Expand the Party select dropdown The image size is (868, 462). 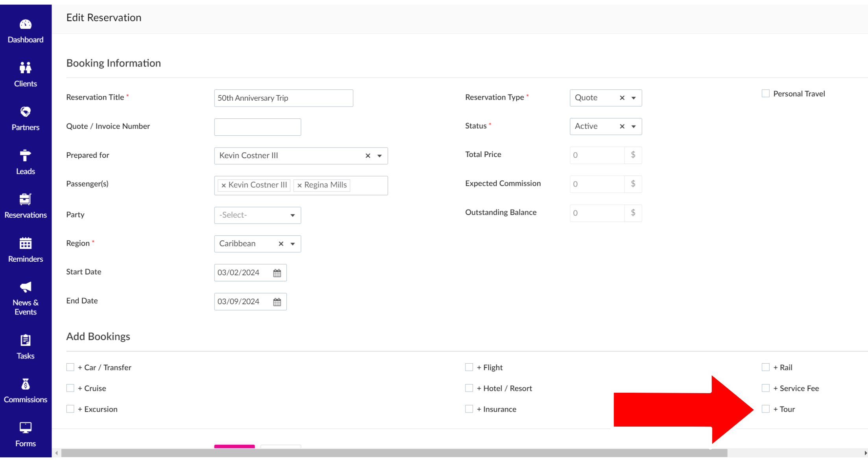click(292, 215)
